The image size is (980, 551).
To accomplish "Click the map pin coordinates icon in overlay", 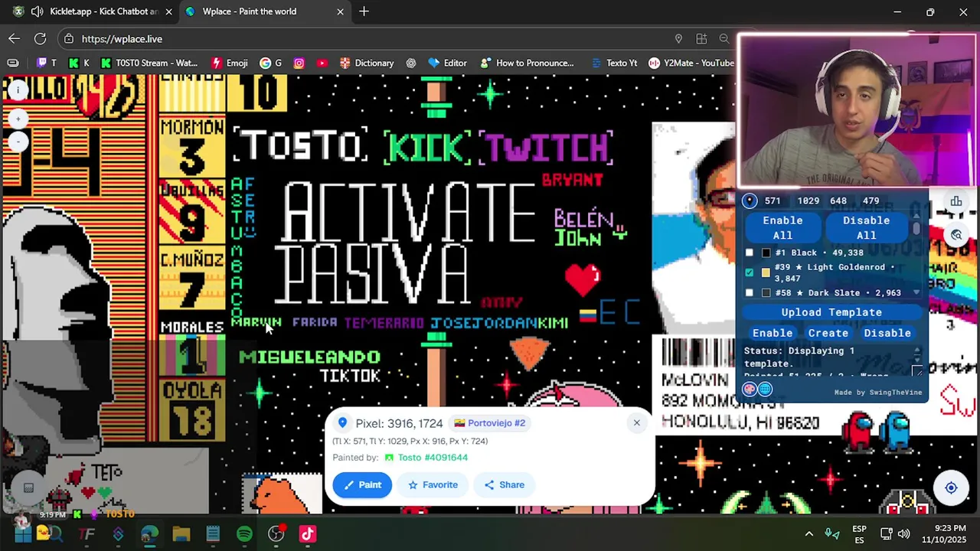I will pos(750,201).
